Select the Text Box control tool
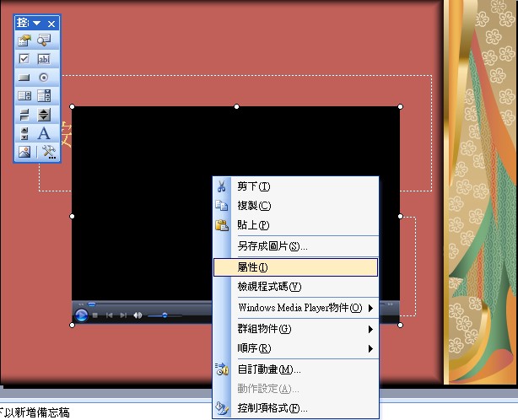 tap(44, 58)
